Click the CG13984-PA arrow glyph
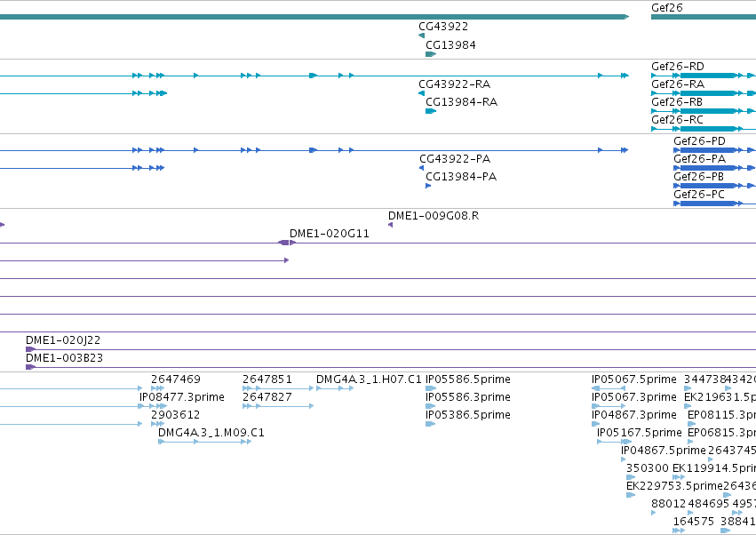 [x=428, y=187]
